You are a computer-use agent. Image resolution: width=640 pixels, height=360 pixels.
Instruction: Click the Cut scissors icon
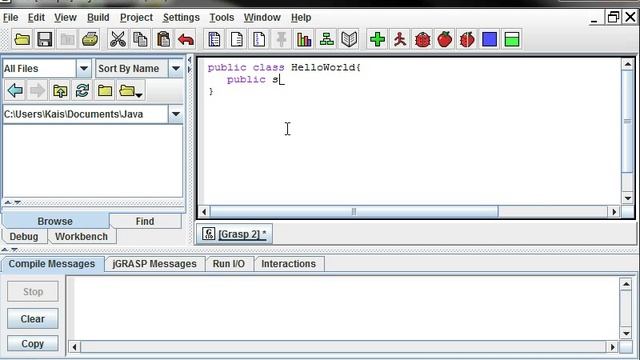point(118,40)
